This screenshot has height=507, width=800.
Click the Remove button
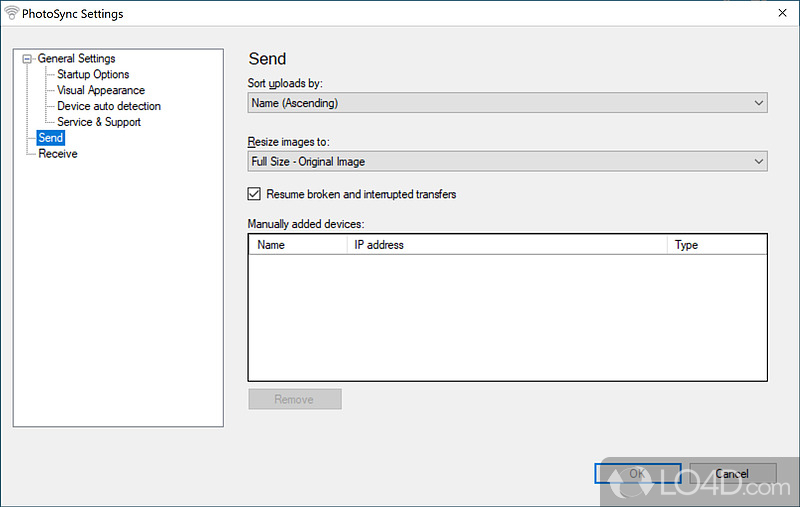click(x=294, y=399)
